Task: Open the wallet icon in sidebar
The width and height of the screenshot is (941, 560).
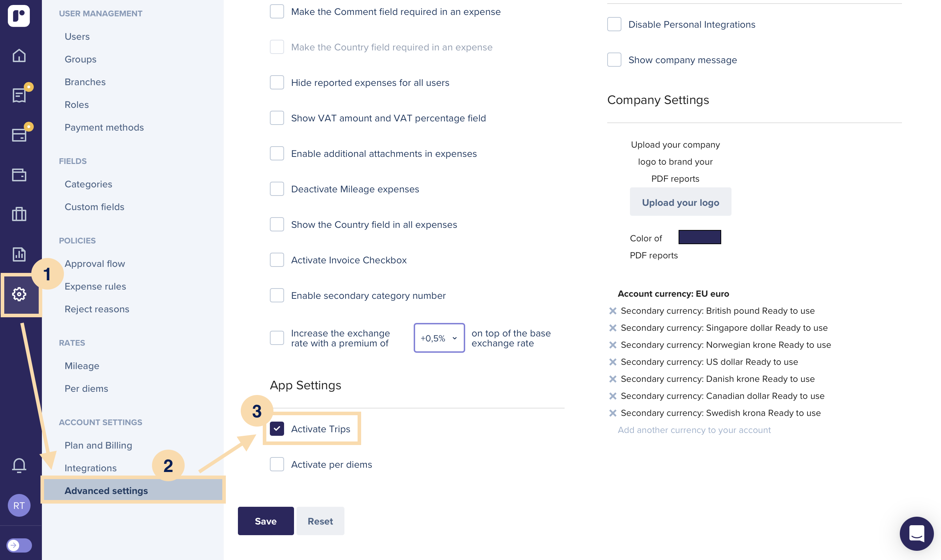Action: [x=19, y=175]
